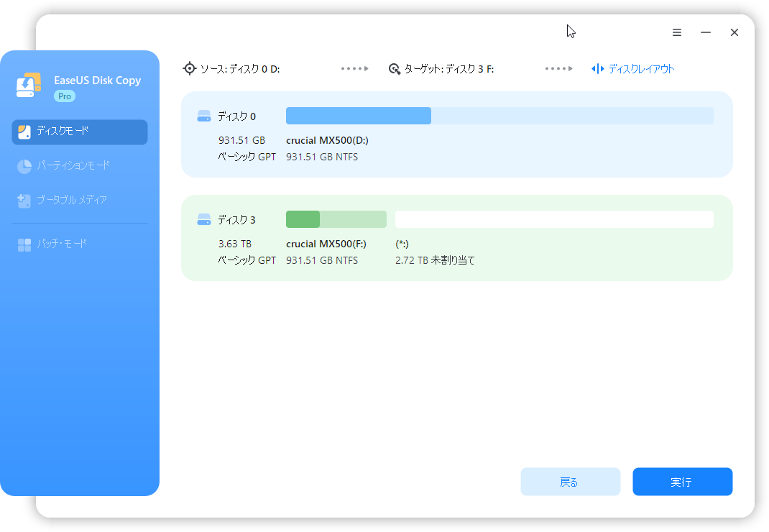The image size is (769, 532).
Task: Click the ディスク 3 drive icon
Action: 204,220
